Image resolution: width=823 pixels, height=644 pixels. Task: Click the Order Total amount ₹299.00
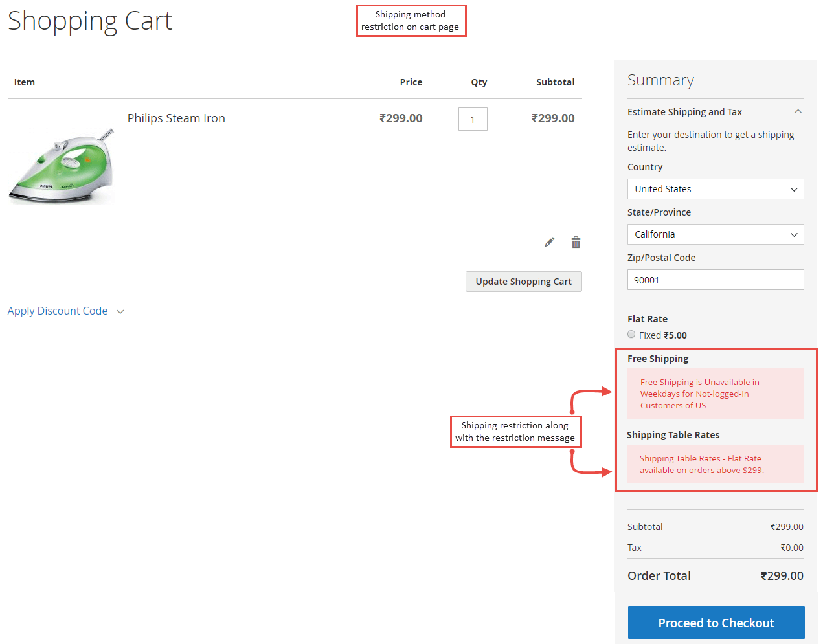782,575
